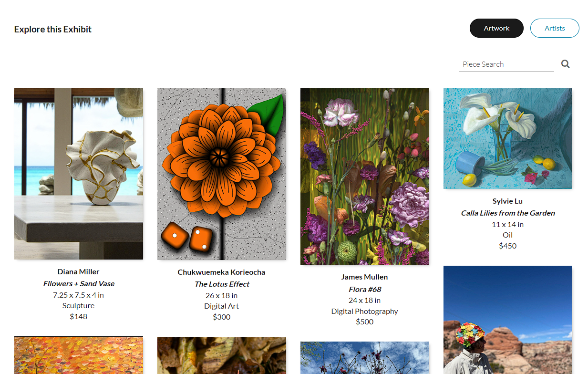View the Flora #68 digital photograph

pyautogui.click(x=365, y=177)
